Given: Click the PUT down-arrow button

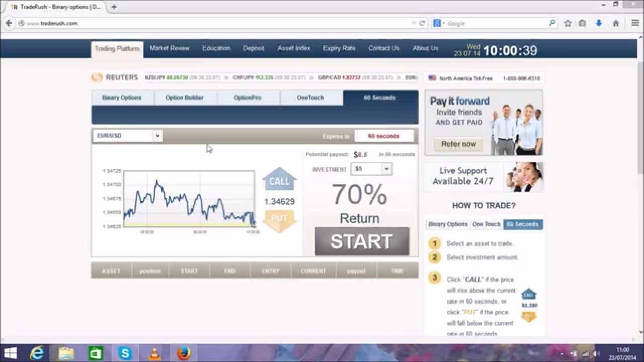Looking at the screenshot, I should 279,221.
